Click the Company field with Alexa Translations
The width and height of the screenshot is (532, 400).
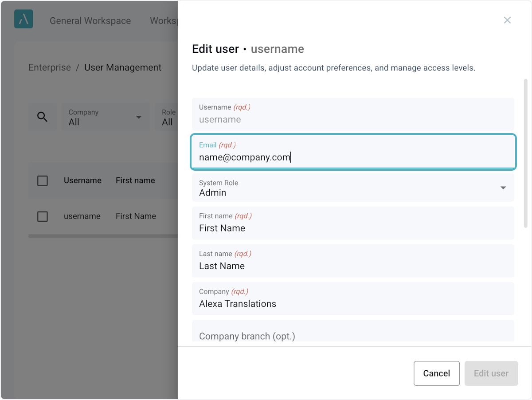[x=353, y=303]
